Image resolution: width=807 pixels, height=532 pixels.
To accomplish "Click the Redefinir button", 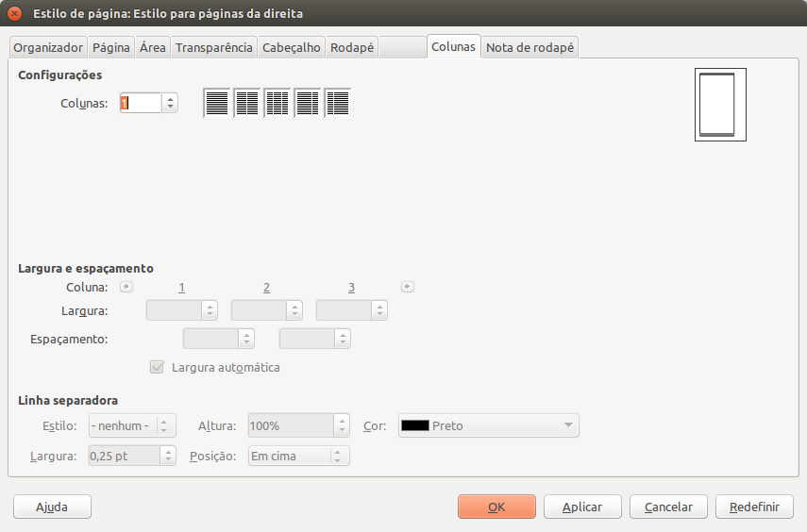I will tap(754, 507).
